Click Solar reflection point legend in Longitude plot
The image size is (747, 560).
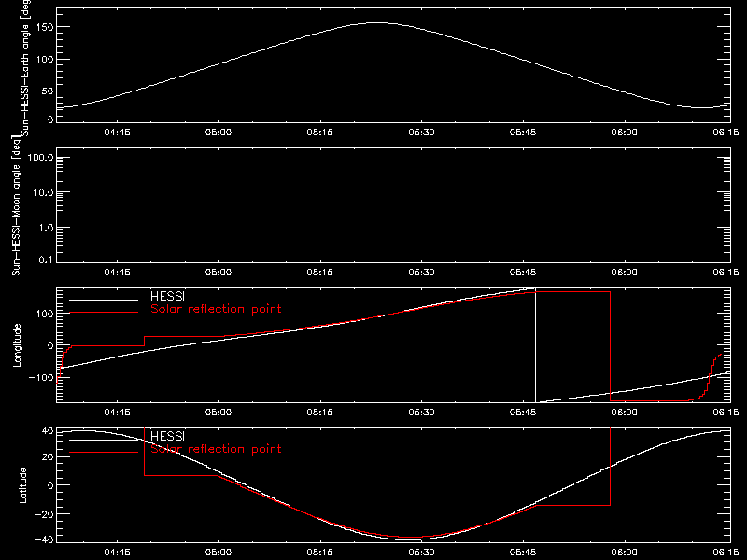[216, 309]
